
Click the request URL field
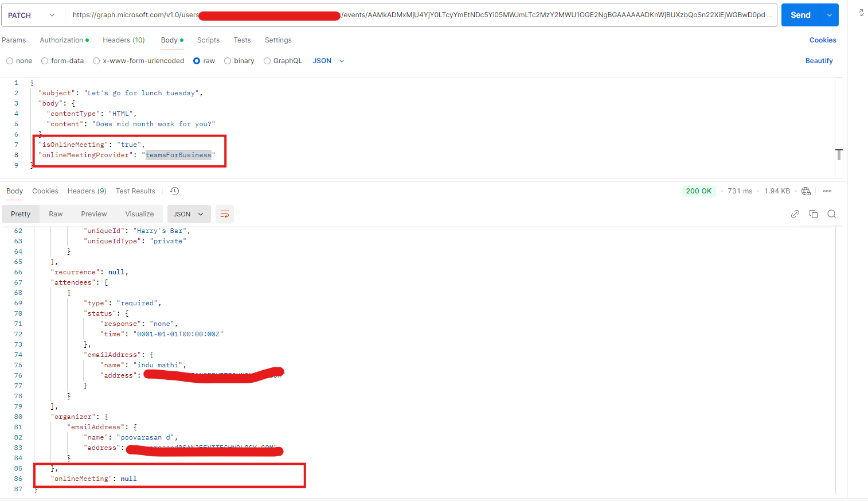(401, 14)
